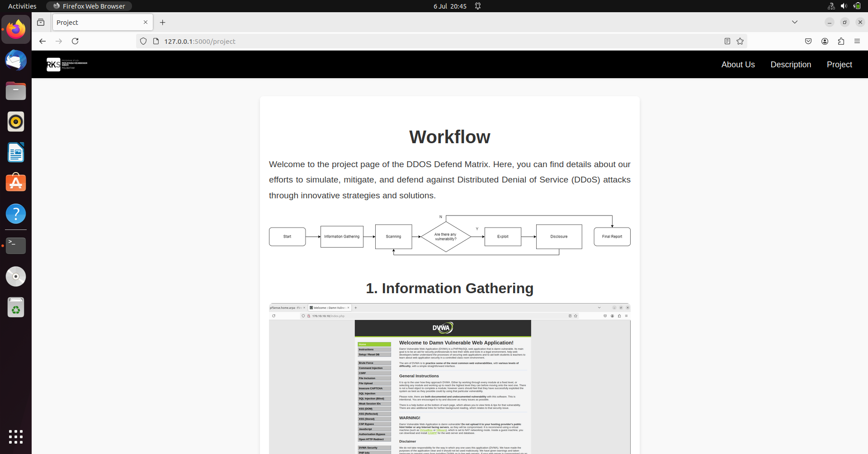Open the disc drive dock icon
Screen dimensions: 868x454
(16, 276)
